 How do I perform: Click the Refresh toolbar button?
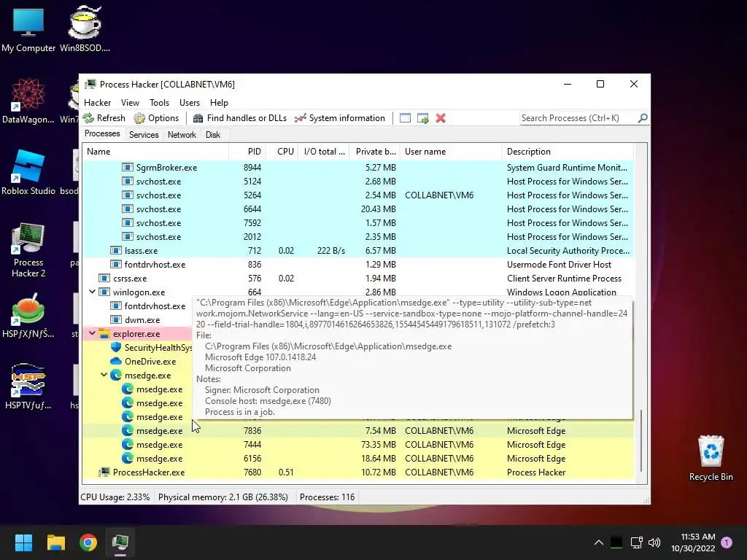104,118
